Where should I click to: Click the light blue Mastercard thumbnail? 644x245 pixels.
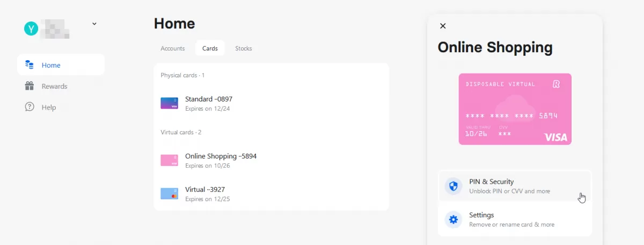[x=169, y=193]
